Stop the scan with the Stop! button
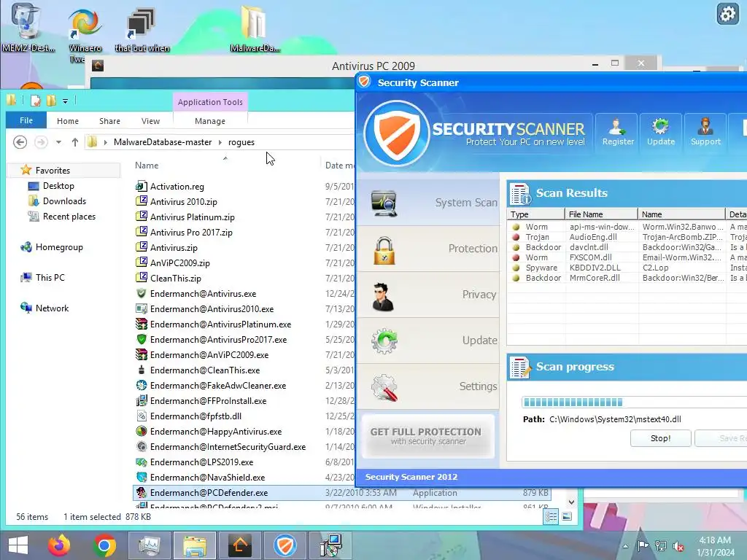The image size is (747, 560). pos(660,438)
